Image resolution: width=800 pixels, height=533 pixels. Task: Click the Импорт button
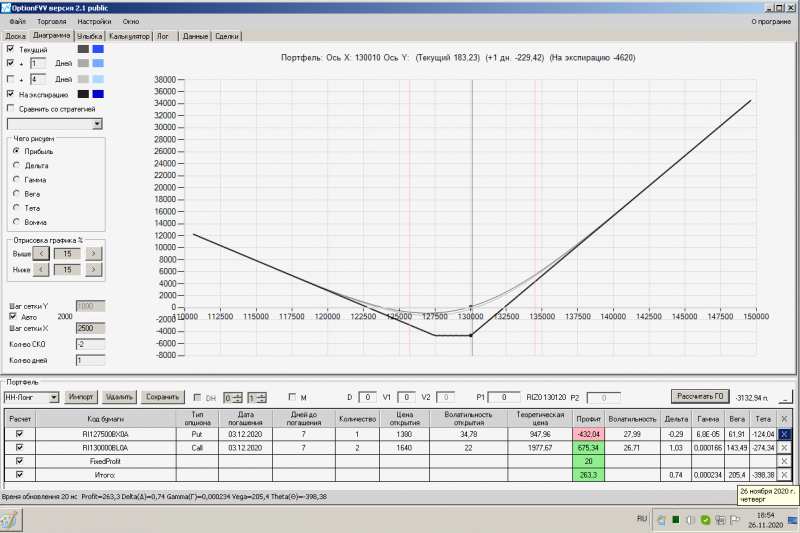pyautogui.click(x=81, y=397)
